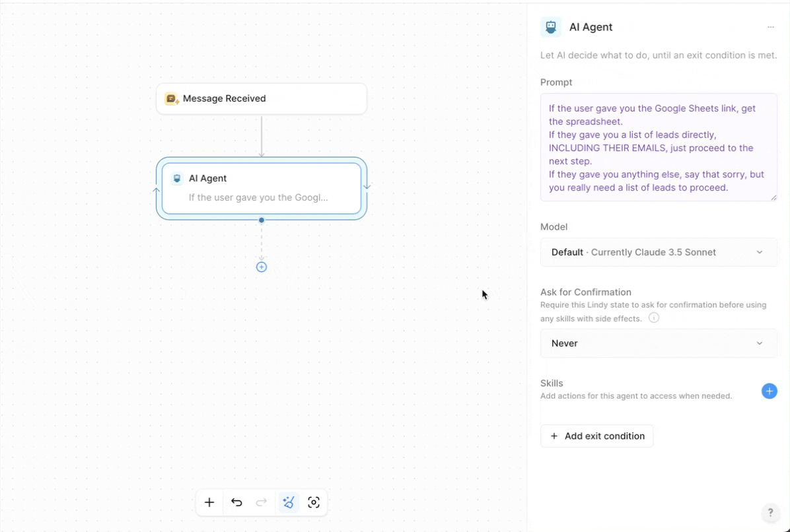Screen dimensions: 790x532
Task: Add a skill with the blue plus button
Action: point(770,391)
